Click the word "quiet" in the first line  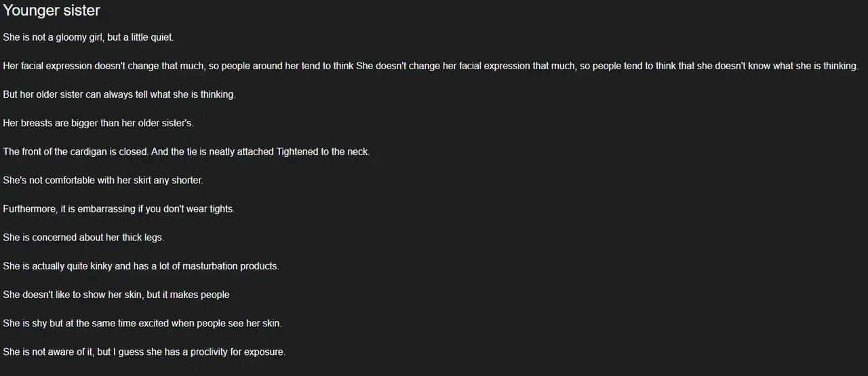160,37
